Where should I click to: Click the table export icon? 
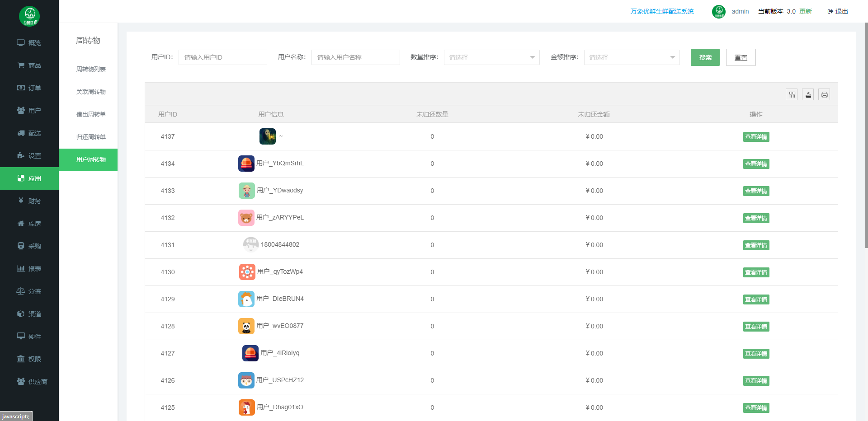(x=808, y=94)
